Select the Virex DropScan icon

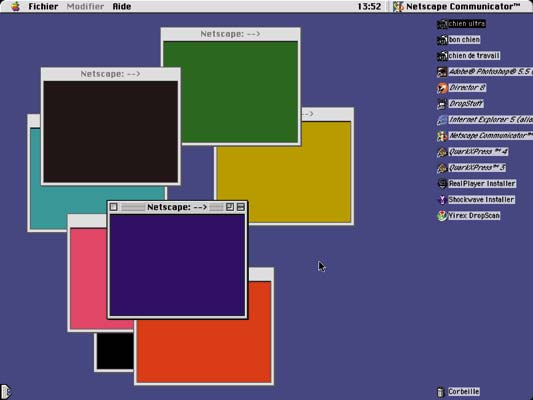442,216
